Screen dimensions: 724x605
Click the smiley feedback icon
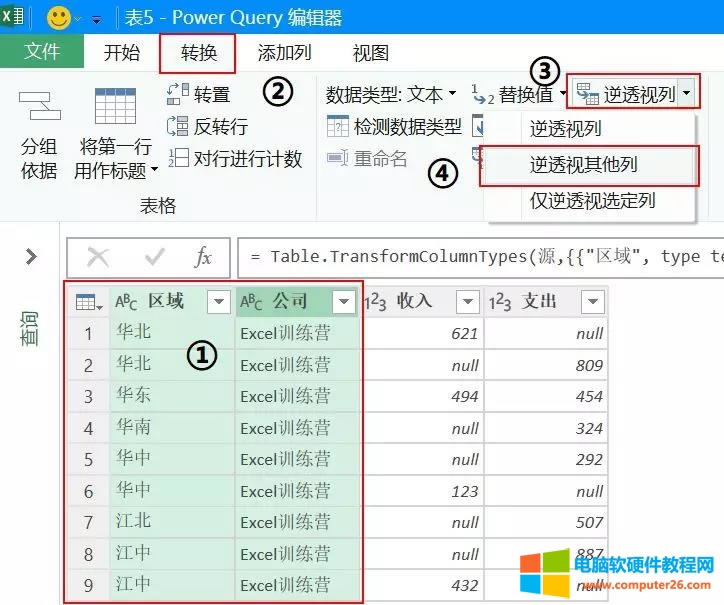pos(59,18)
